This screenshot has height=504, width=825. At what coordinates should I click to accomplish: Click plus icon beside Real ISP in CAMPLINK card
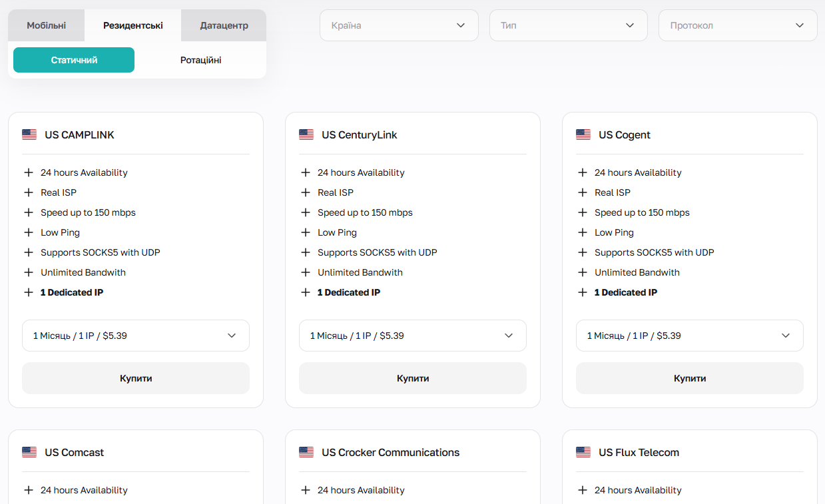(28, 192)
